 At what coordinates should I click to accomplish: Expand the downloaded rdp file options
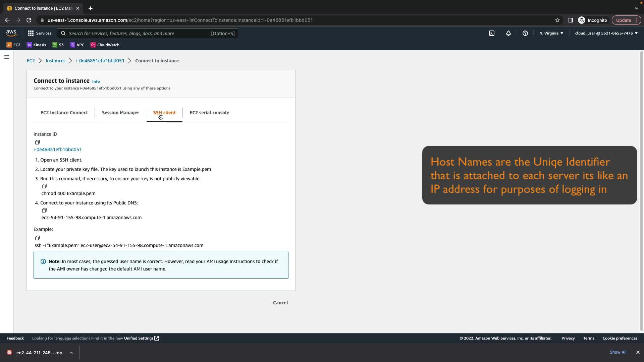coord(71,353)
